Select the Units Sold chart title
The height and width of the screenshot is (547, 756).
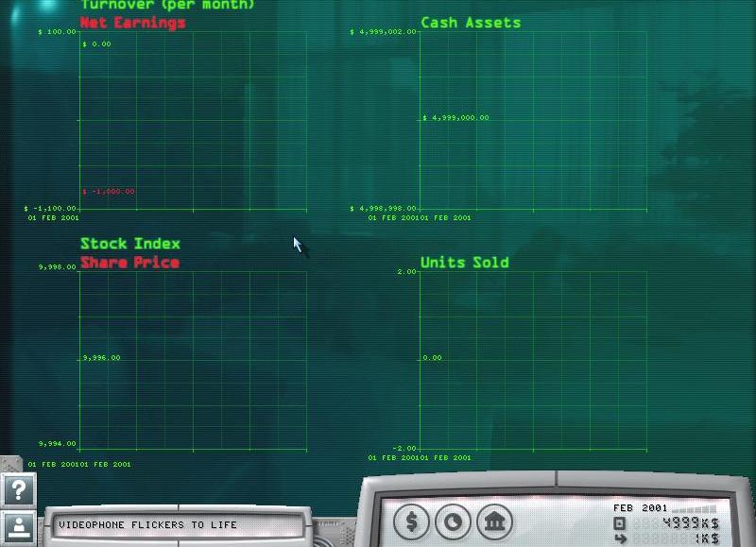464,263
